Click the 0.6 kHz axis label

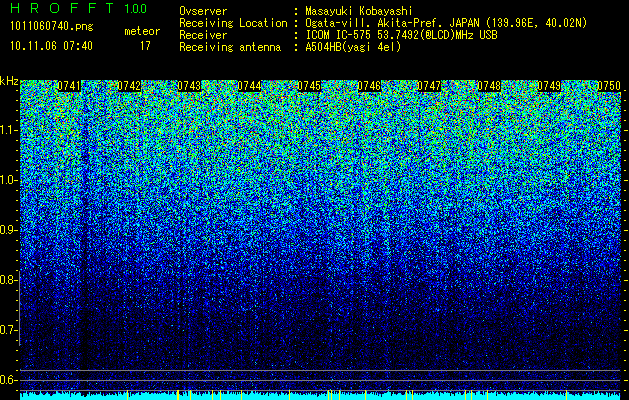pos(8,380)
